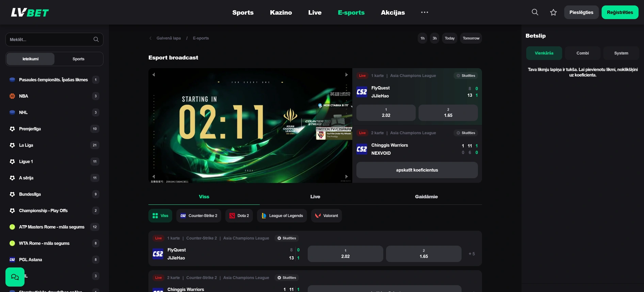Click apskatīt koeficientus button
Screen dimensions: 644x292
tap(417, 170)
